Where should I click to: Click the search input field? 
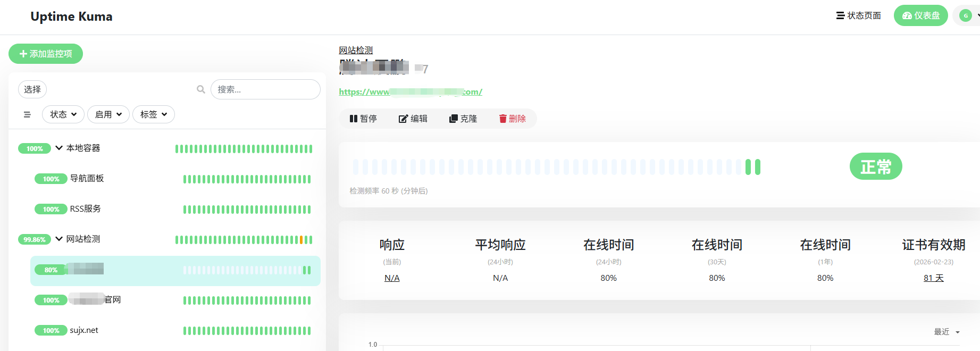click(265, 89)
